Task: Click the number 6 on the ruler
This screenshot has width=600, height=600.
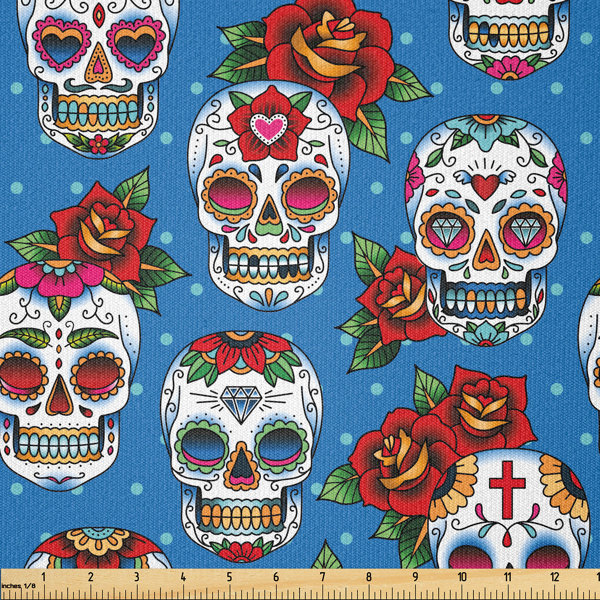Action: coord(275,577)
